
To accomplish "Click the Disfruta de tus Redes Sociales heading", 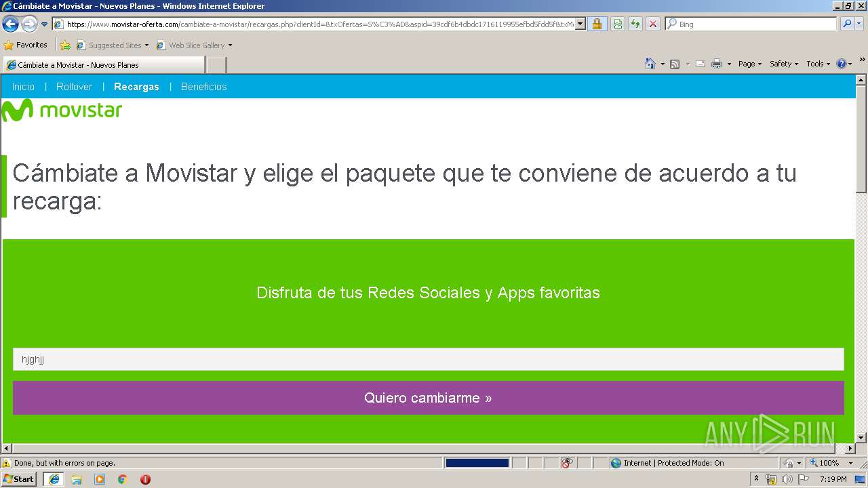I will tap(428, 293).
